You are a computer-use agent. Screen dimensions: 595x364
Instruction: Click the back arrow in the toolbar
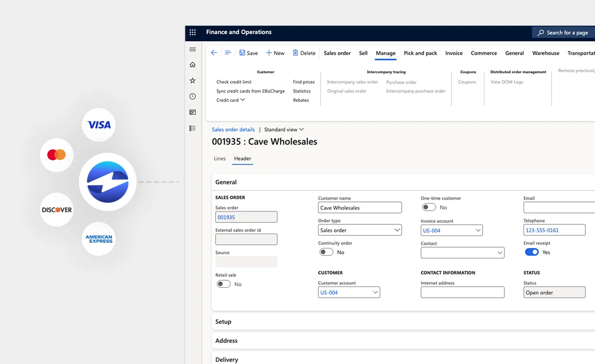[x=214, y=53]
